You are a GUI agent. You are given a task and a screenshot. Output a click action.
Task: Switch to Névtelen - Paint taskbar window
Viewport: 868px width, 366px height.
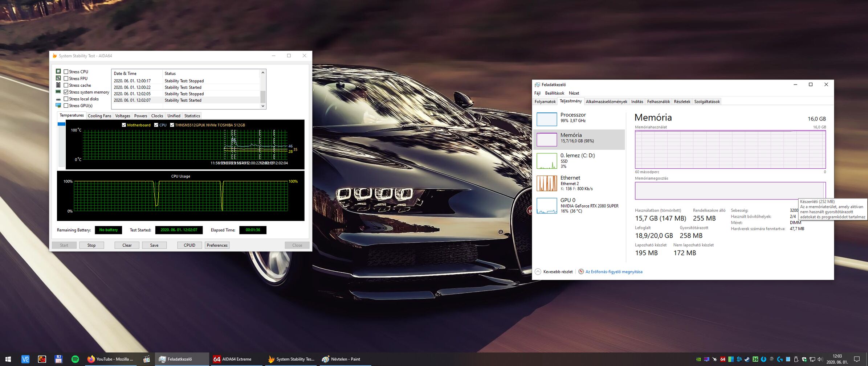point(345,359)
